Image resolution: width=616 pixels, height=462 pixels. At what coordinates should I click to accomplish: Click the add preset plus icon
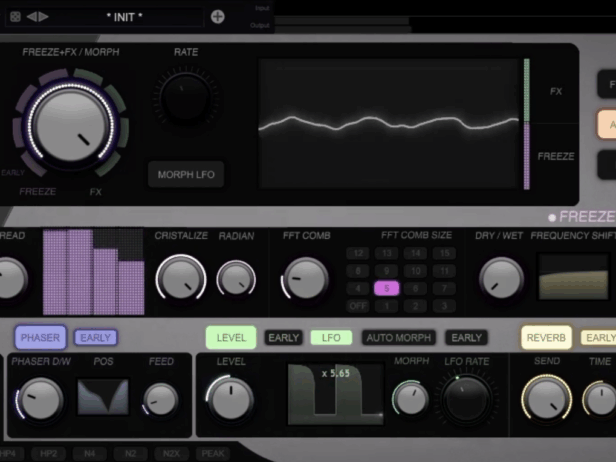tap(218, 16)
